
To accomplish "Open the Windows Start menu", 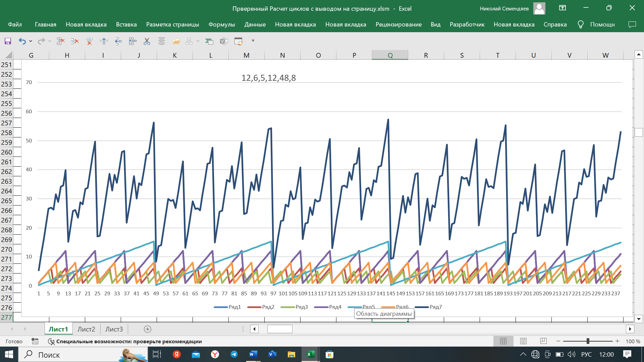I will pos(9,354).
